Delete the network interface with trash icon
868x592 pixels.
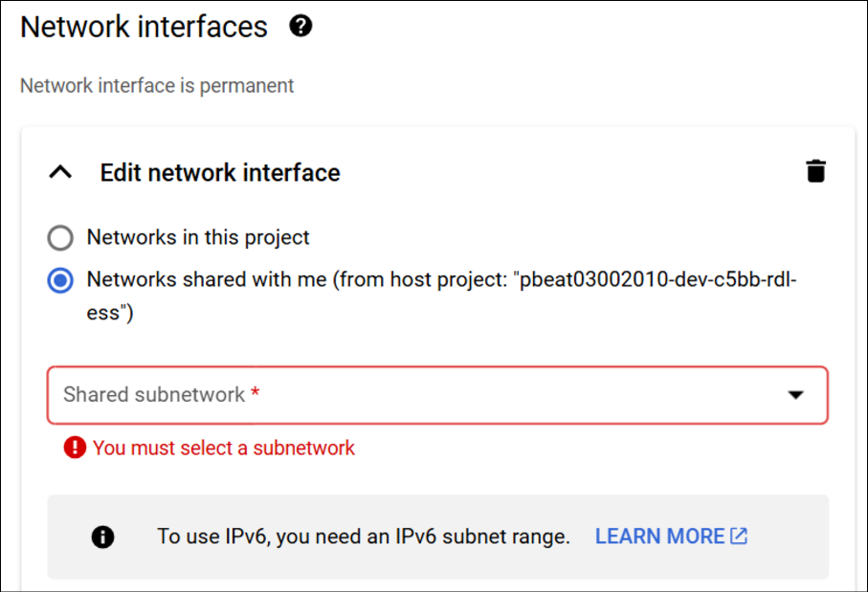coord(815,172)
